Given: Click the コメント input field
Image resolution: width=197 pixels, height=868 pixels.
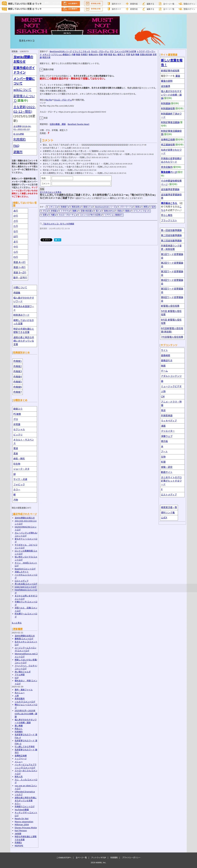Looking at the screenshot, I should 81,184.
